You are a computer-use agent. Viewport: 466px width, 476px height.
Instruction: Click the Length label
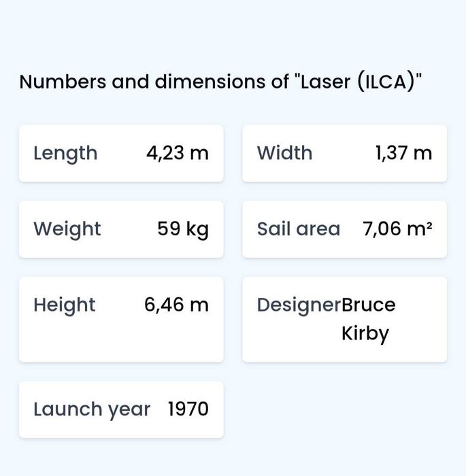65,153
